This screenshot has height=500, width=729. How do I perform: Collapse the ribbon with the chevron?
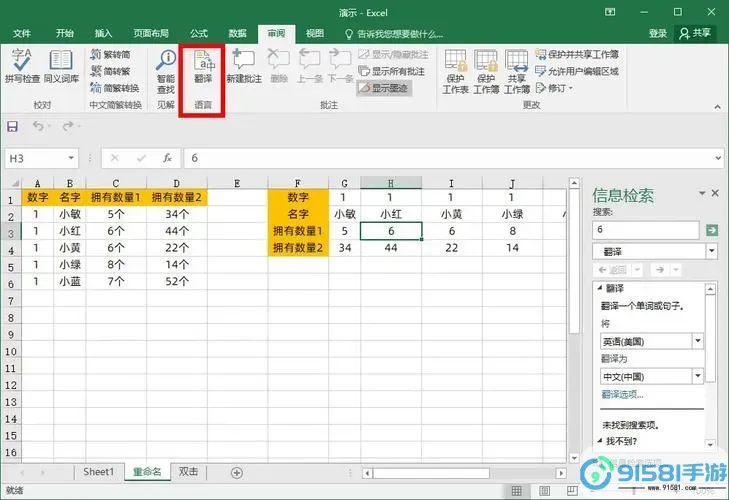click(717, 107)
